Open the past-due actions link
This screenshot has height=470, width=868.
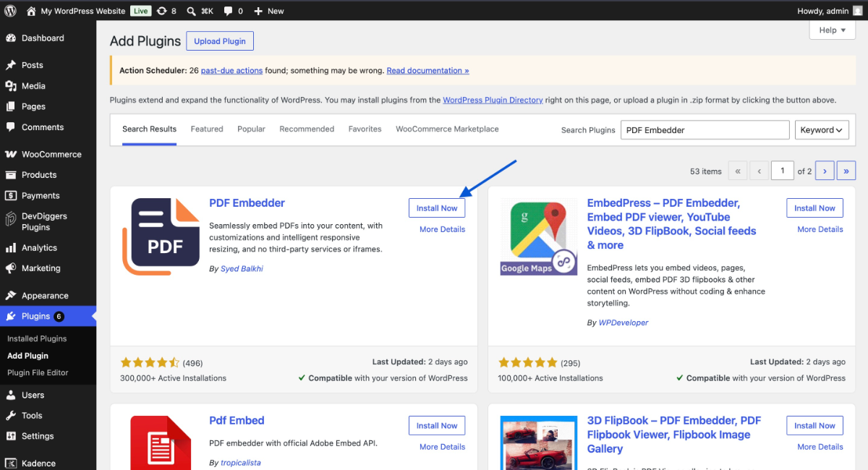point(231,71)
